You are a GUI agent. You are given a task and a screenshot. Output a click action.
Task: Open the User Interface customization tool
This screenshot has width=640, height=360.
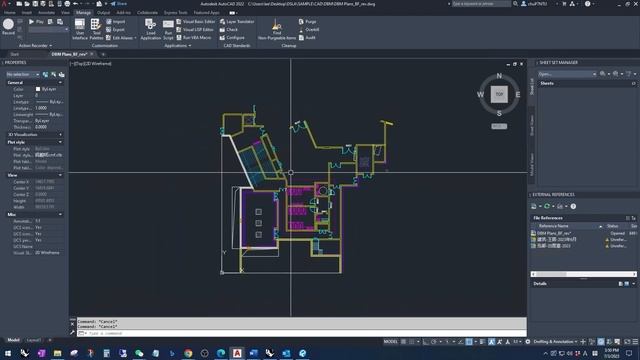click(x=80, y=29)
